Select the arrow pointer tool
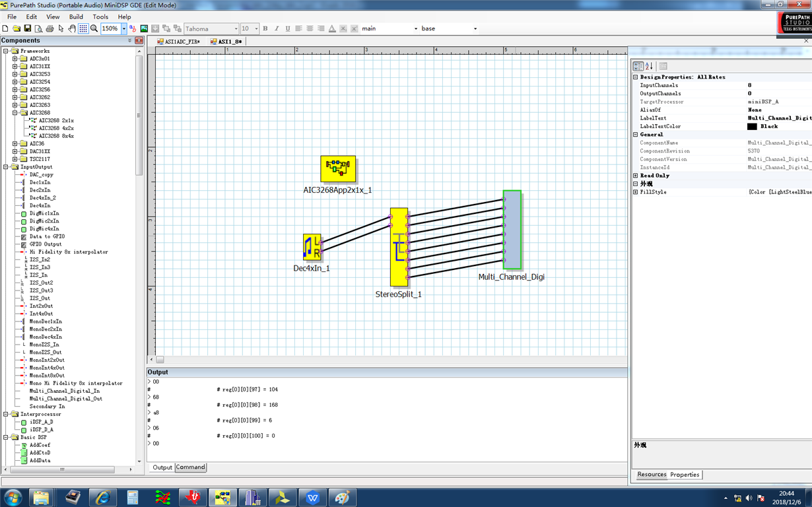This screenshot has height=507, width=812. 61,29
